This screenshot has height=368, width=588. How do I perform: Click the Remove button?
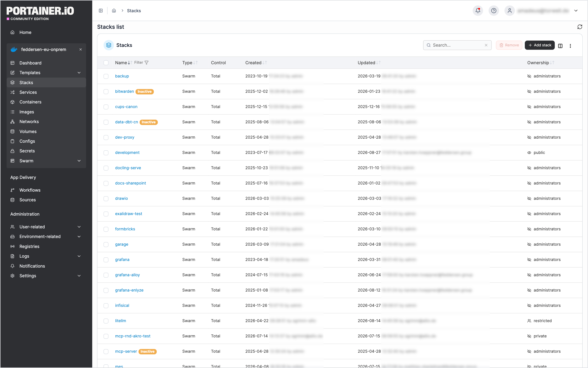pos(509,45)
